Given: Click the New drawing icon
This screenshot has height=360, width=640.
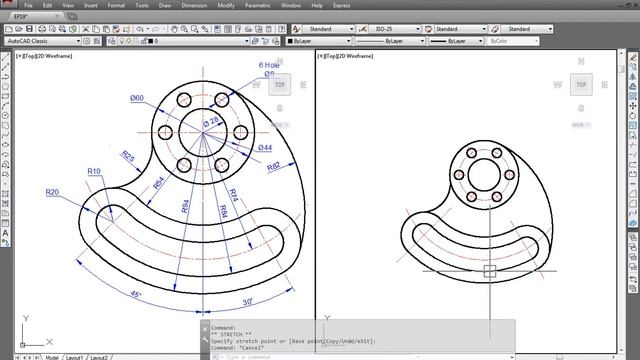Looking at the screenshot, I should point(9,29).
